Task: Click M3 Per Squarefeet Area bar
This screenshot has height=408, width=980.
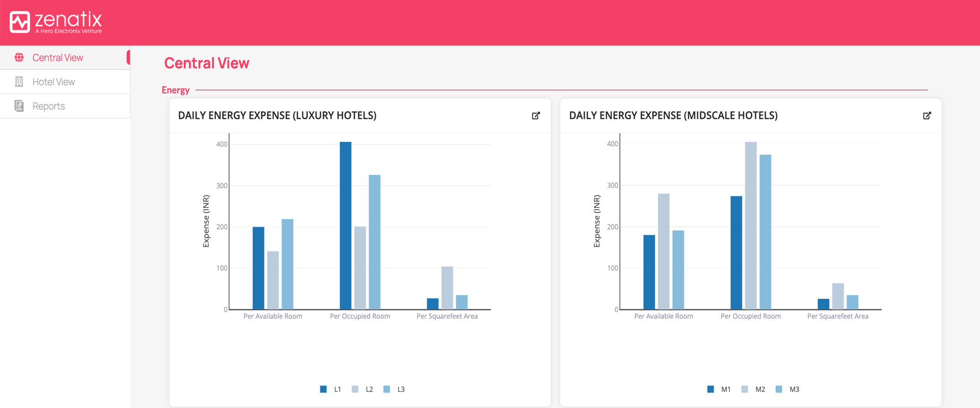Action: (852, 302)
